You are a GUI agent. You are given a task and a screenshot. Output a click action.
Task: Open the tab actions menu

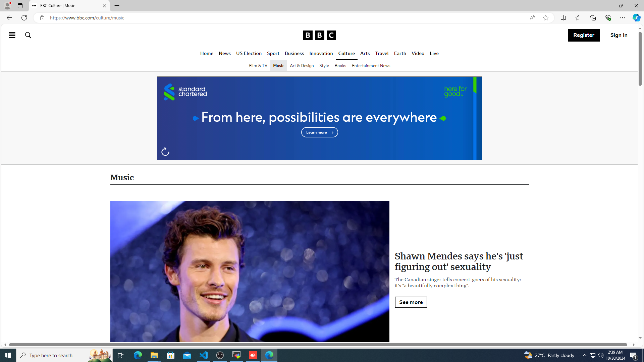click(x=20, y=6)
